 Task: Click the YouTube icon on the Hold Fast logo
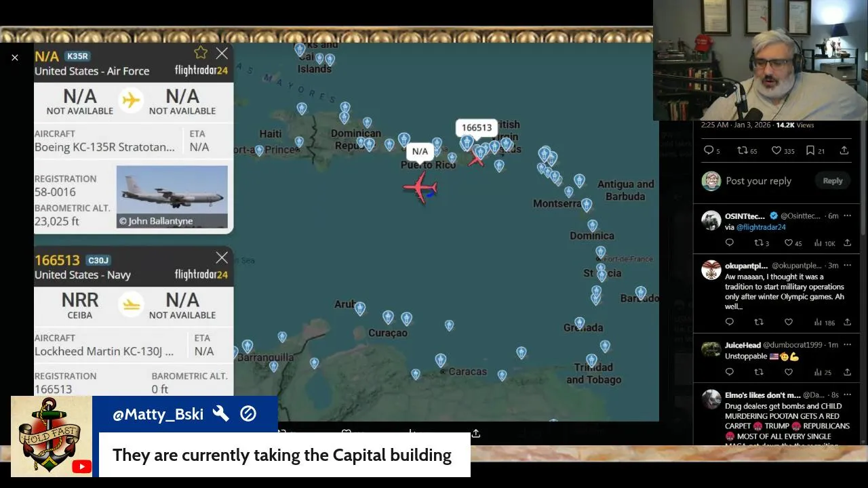coord(81,466)
